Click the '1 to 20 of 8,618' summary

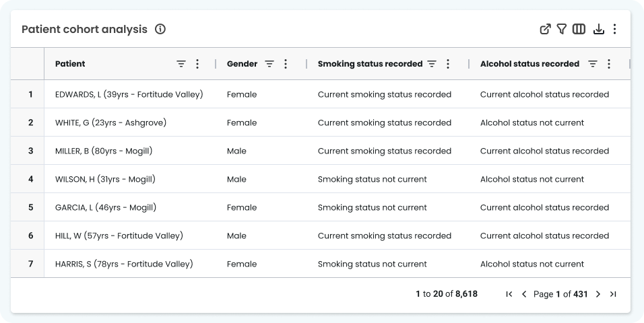coord(447,294)
